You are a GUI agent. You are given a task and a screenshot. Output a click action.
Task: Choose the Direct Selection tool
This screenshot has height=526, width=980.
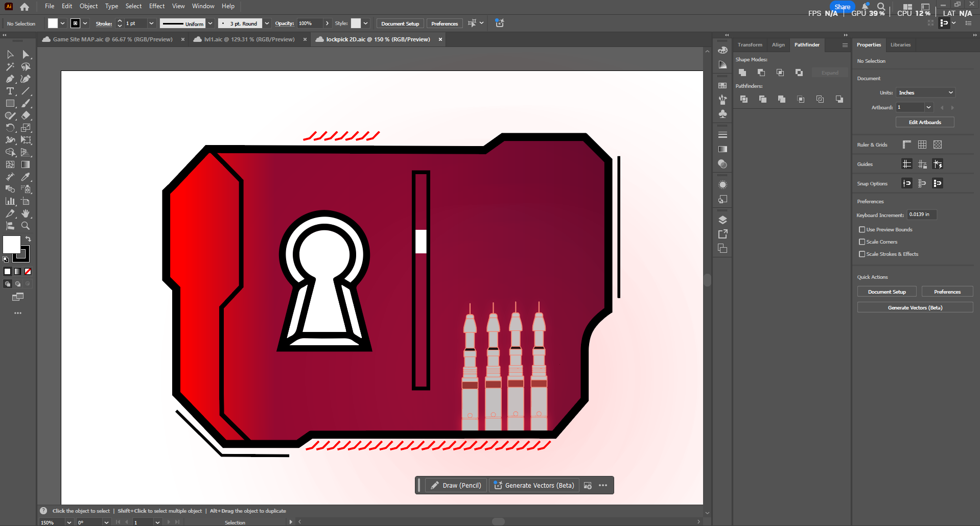point(26,55)
